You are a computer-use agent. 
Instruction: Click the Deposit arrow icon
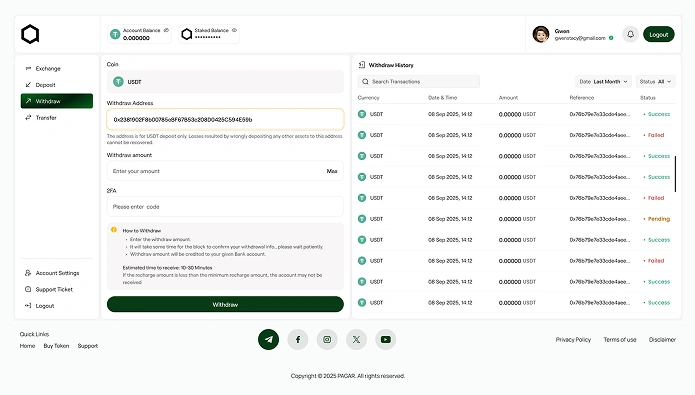(28, 85)
